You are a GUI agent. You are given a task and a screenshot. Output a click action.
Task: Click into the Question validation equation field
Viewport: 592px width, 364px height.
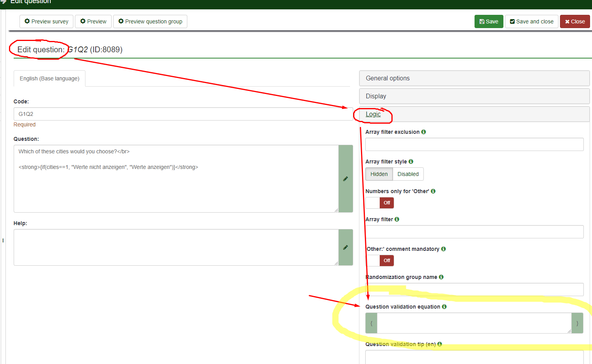click(474, 323)
